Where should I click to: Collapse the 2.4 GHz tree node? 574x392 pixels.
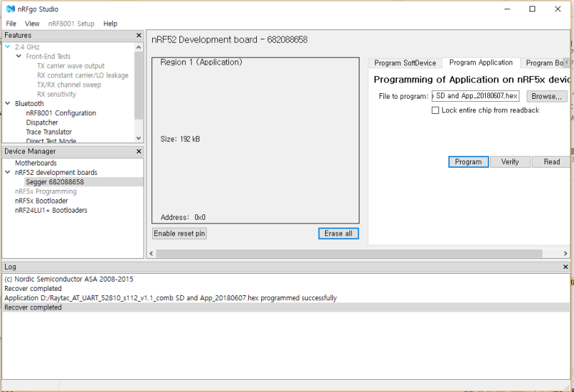[8, 47]
